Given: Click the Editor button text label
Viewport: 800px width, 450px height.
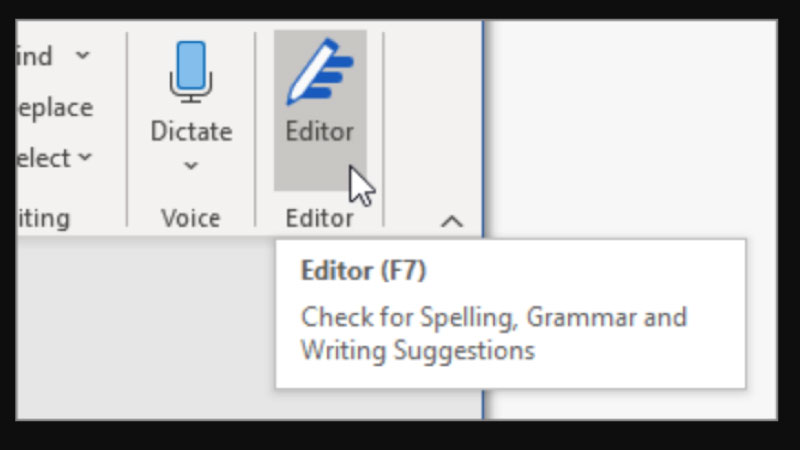Looking at the screenshot, I should click(319, 132).
